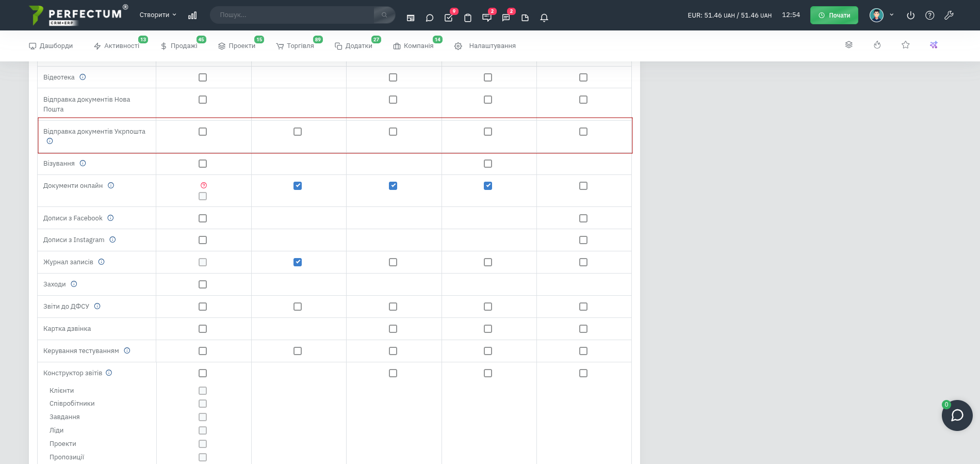
Task: Open the Налаштування menu
Action: coord(485,46)
